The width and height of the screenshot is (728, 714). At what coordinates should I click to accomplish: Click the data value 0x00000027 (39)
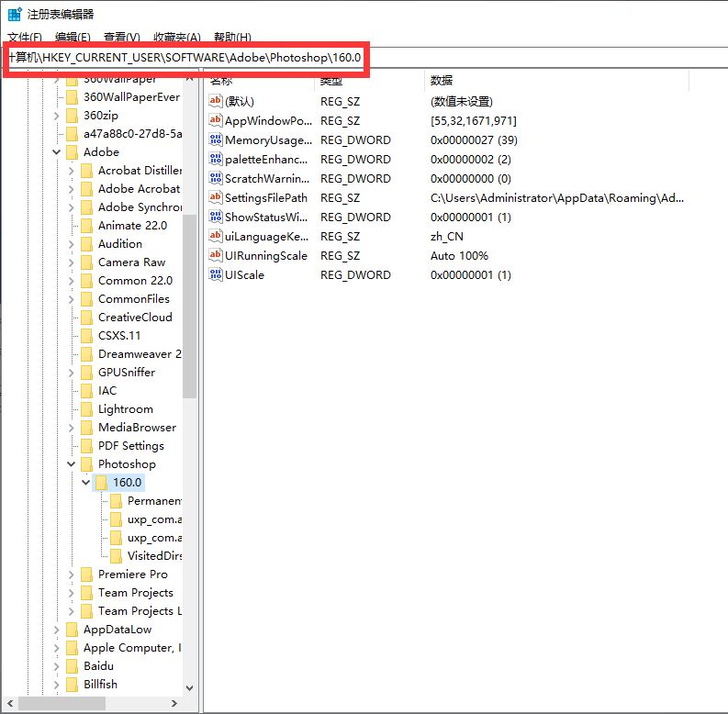pyautogui.click(x=474, y=140)
